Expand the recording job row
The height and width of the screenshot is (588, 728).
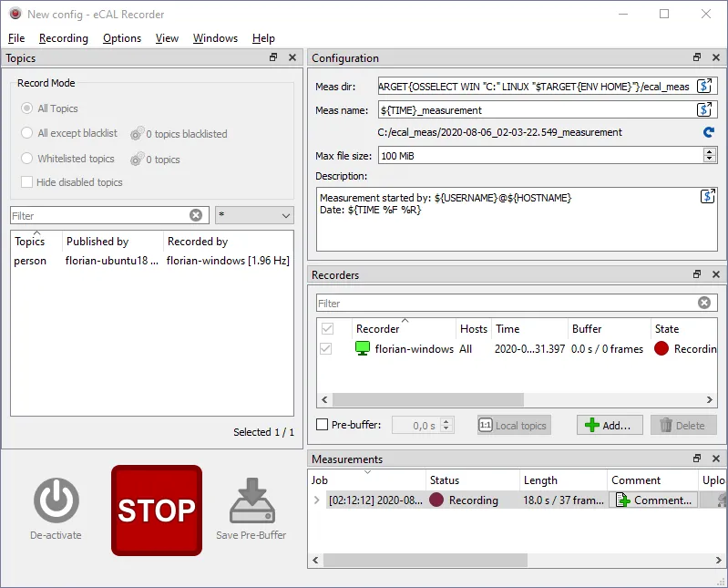point(317,500)
